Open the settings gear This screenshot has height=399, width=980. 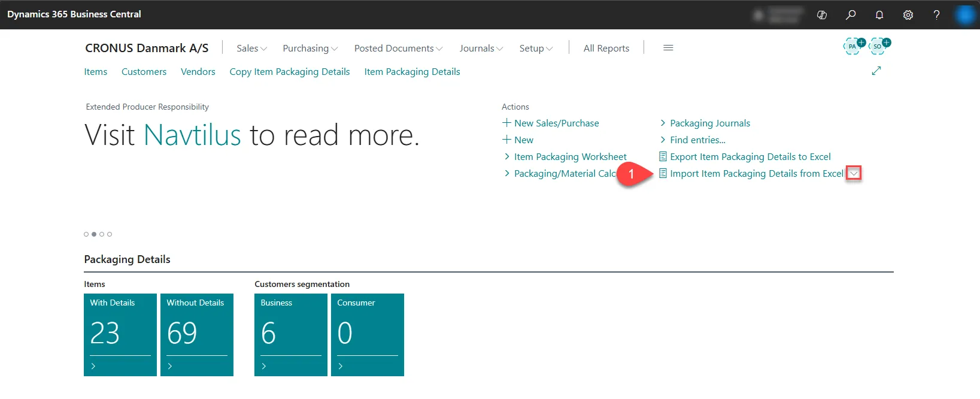[x=908, y=15]
